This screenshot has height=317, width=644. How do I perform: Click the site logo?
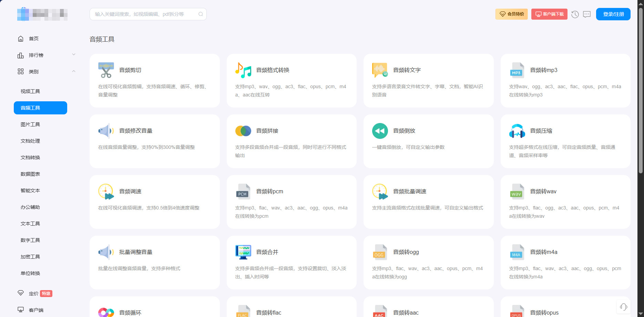[x=42, y=14]
